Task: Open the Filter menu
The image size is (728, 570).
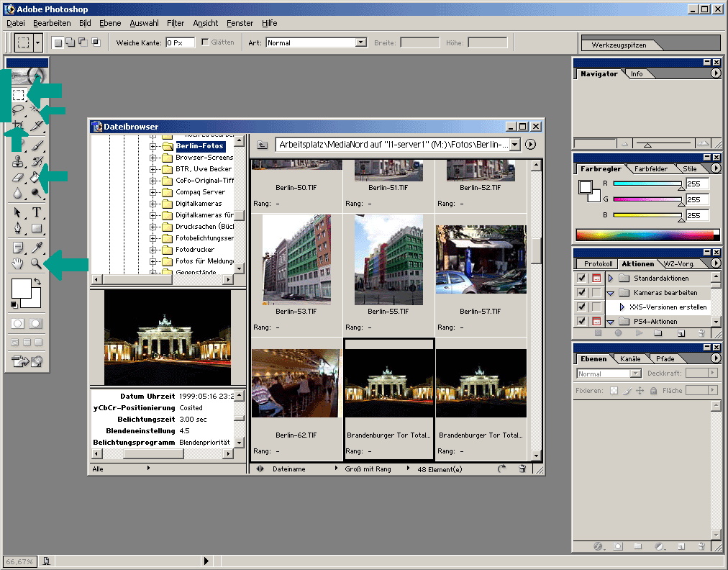Action: 176,23
